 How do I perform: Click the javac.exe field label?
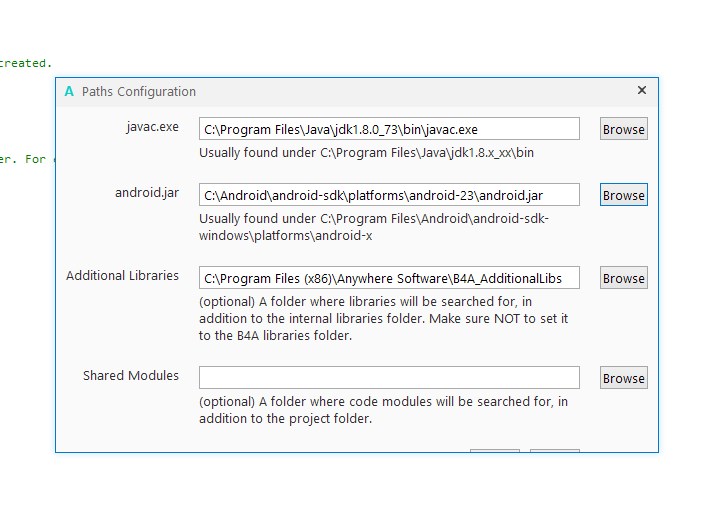(x=152, y=127)
